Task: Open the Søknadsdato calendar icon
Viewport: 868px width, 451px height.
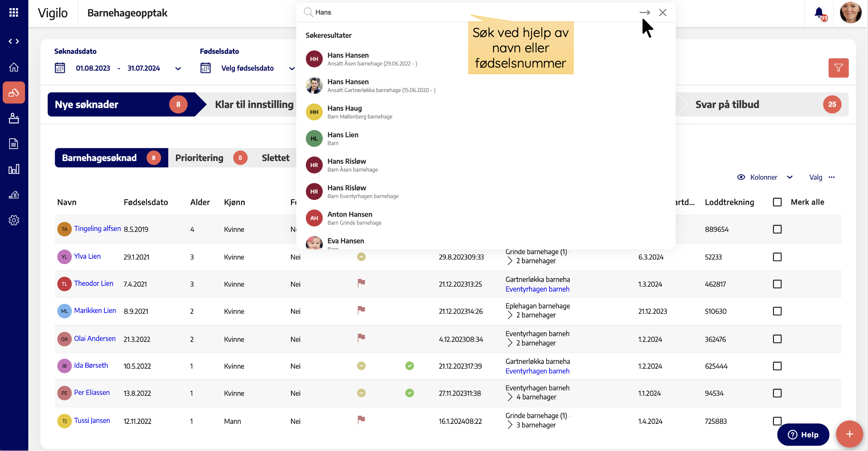Action: [x=60, y=68]
